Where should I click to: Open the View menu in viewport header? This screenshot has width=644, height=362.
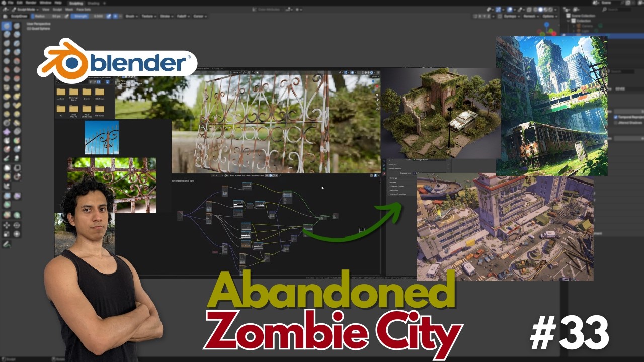click(46, 9)
